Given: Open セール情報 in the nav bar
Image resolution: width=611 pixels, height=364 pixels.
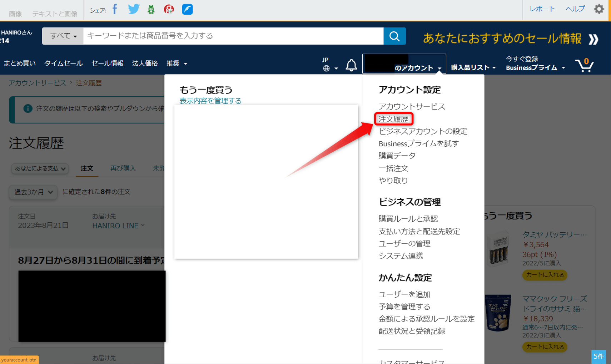Looking at the screenshot, I should (x=107, y=64).
